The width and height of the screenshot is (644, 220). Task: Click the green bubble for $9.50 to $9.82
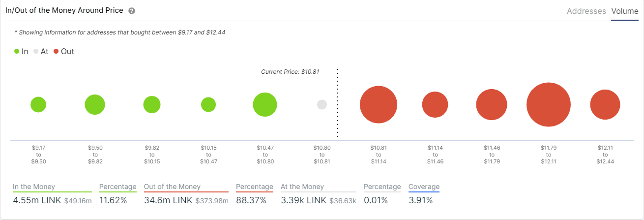[x=95, y=105]
